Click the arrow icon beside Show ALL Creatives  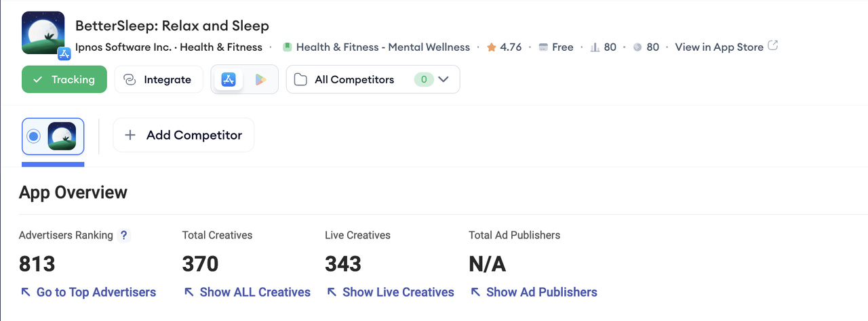tap(189, 292)
